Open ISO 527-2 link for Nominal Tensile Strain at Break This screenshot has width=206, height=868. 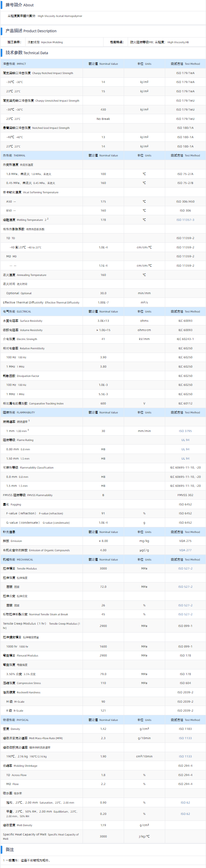coord(185,614)
